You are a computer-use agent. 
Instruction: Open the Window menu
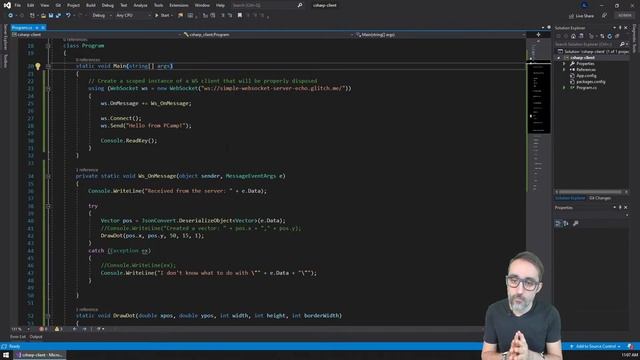click(202, 5)
